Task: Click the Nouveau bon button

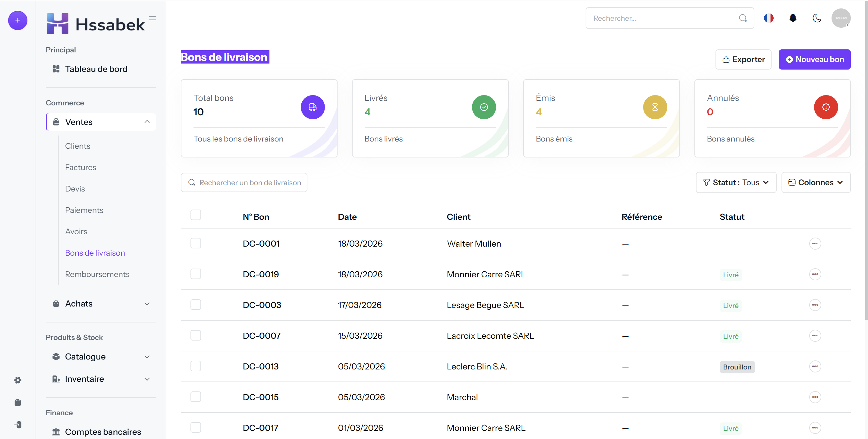Action: pos(814,60)
